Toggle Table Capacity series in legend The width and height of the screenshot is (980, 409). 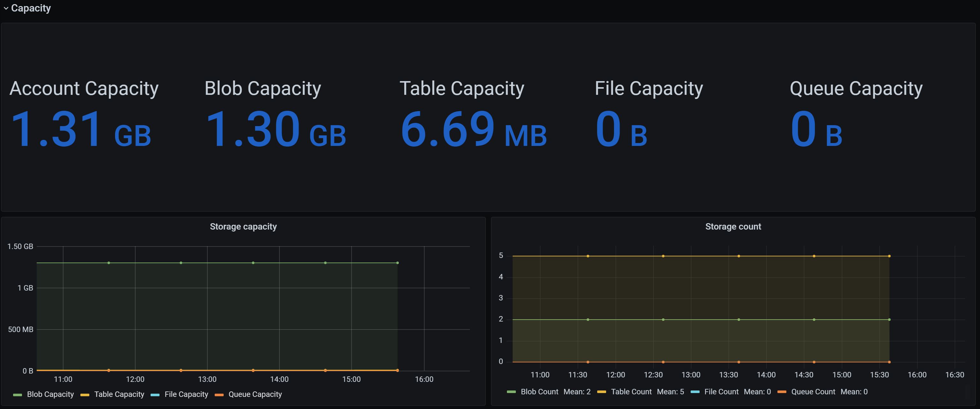coord(119,395)
